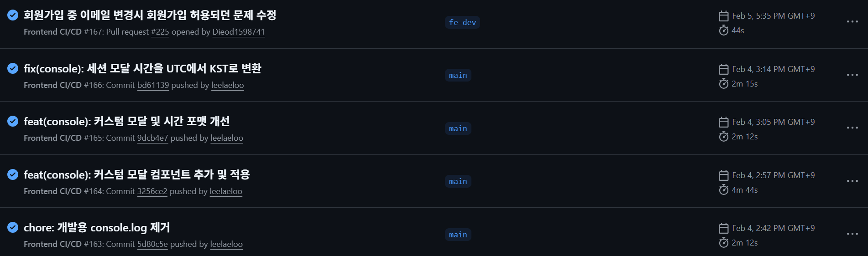Image resolution: width=868 pixels, height=256 pixels.
Task: Click stopwatch icon next to 44s duration
Action: click(723, 31)
